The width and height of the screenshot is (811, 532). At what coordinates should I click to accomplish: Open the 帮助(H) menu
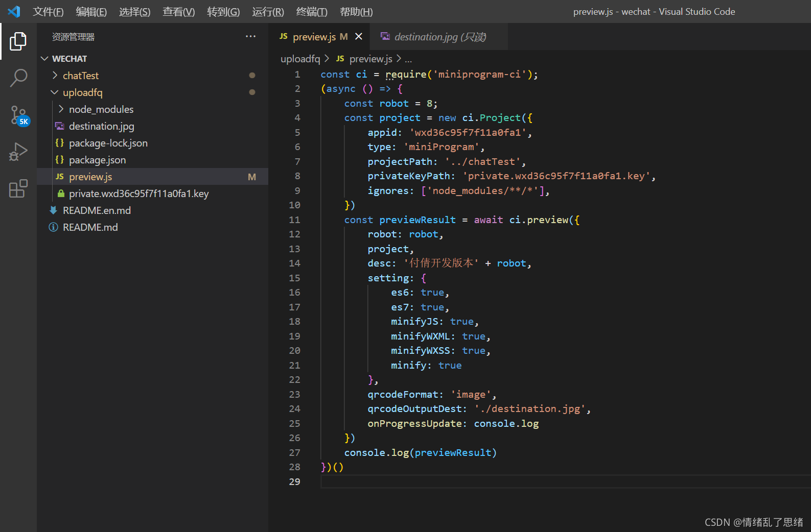tap(356, 11)
